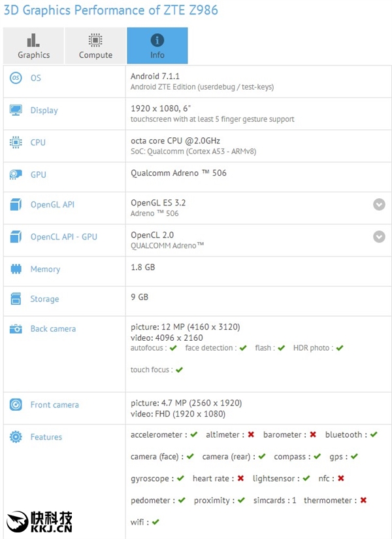
Task: Click the face detection check mark
Action: 243,348
